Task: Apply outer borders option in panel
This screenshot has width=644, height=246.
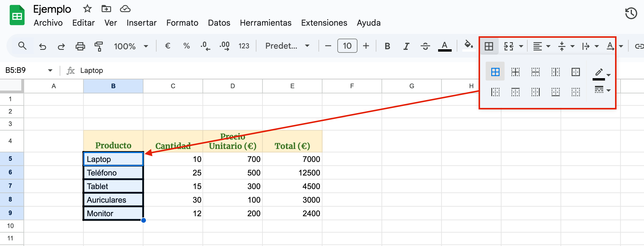Action: coord(575,72)
